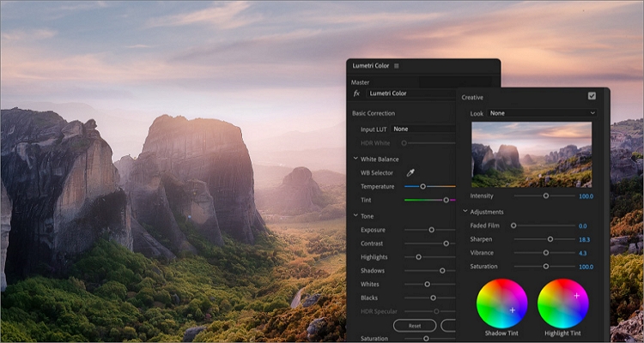Screen dimensions: 644x343
Task: Click the Faded Film value 0.0
Action: pos(582,226)
